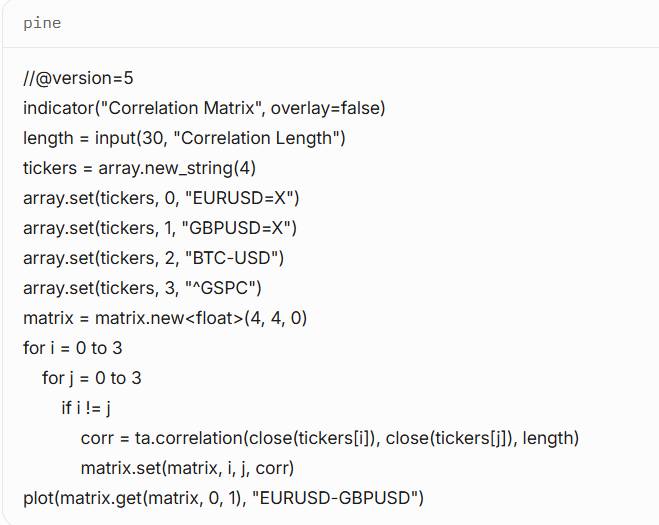659x525 pixels.
Task: Click the //@version=5 comment line
Action: pos(78,78)
